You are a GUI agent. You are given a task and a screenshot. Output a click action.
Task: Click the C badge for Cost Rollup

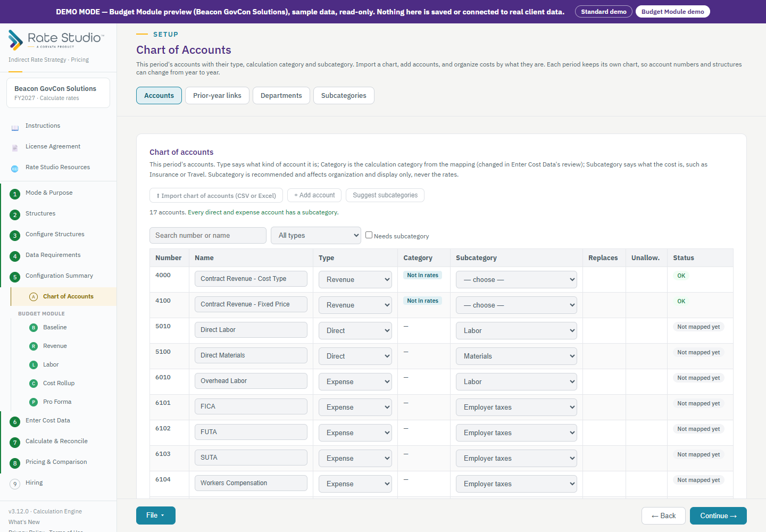pyautogui.click(x=34, y=384)
